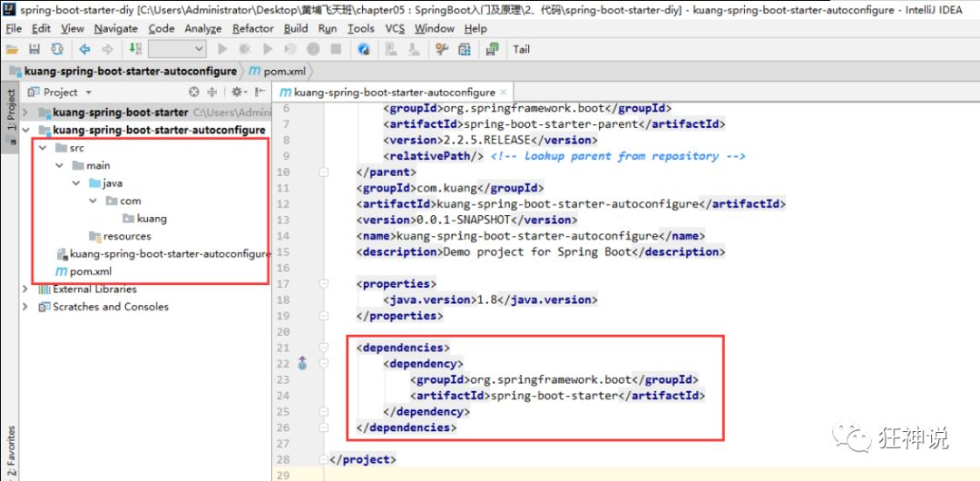
Task: Collapse the kuang-spring-boot-starter-autoconfigure module node
Action: tap(25, 130)
